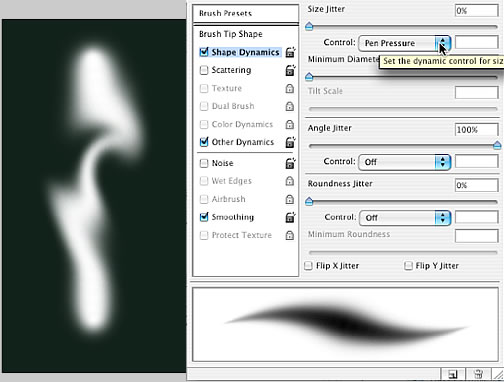Select Brush Presets section
Image resolution: width=504 pixels, height=382 pixels.
[x=246, y=13]
